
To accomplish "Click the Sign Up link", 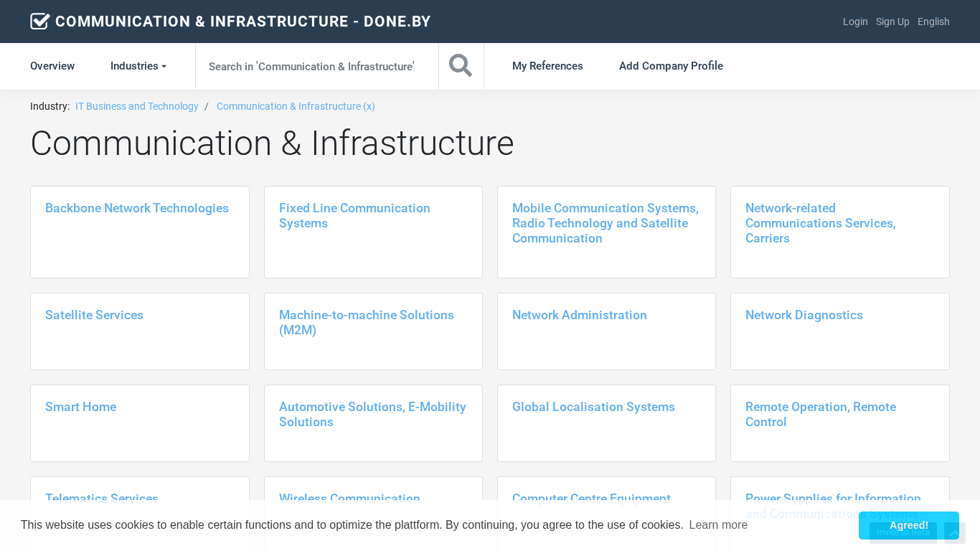I will 892,22.
